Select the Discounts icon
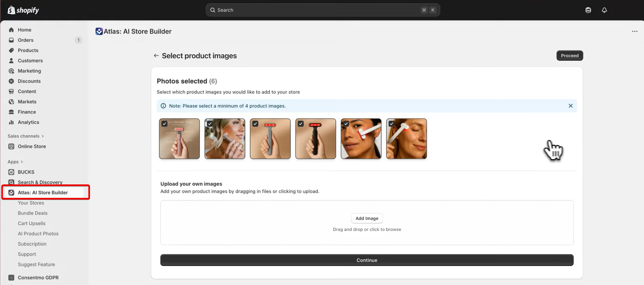The width and height of the screenshot is (644, 285). (11, 81)
